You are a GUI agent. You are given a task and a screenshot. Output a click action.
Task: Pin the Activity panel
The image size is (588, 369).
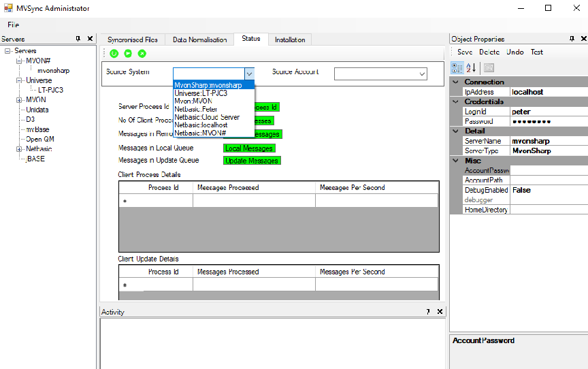[x=428, y=312]
